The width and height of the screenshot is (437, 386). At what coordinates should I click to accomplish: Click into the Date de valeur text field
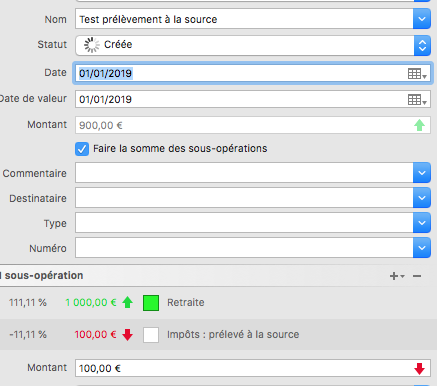[x=241, y=99]
